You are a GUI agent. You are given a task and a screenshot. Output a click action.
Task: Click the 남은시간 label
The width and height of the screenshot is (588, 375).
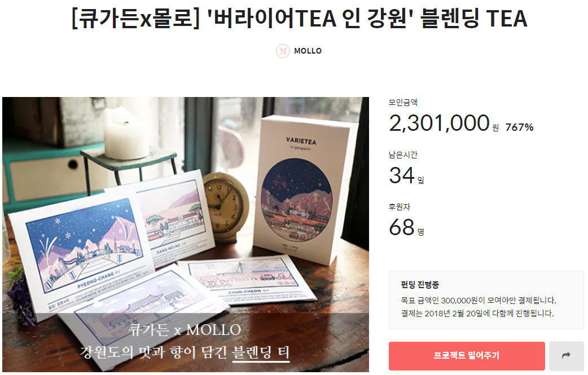pyautogui.click(x=403, y=155)
